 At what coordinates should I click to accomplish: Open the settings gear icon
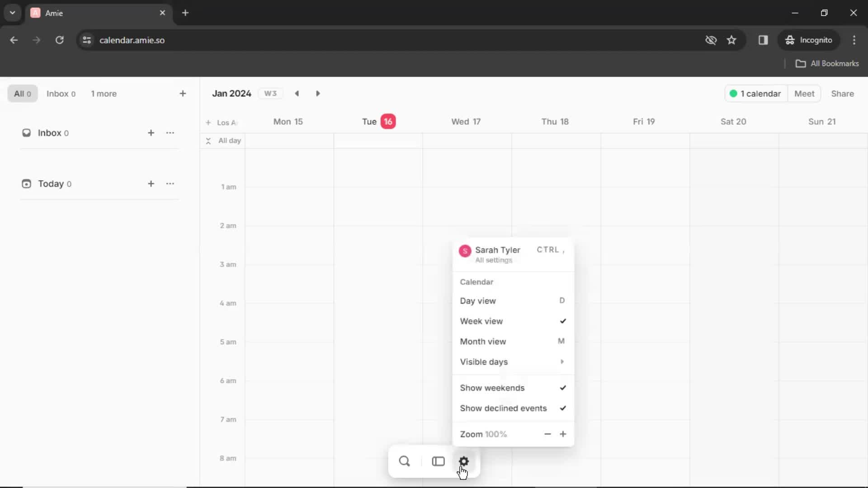tap(464, 461)
